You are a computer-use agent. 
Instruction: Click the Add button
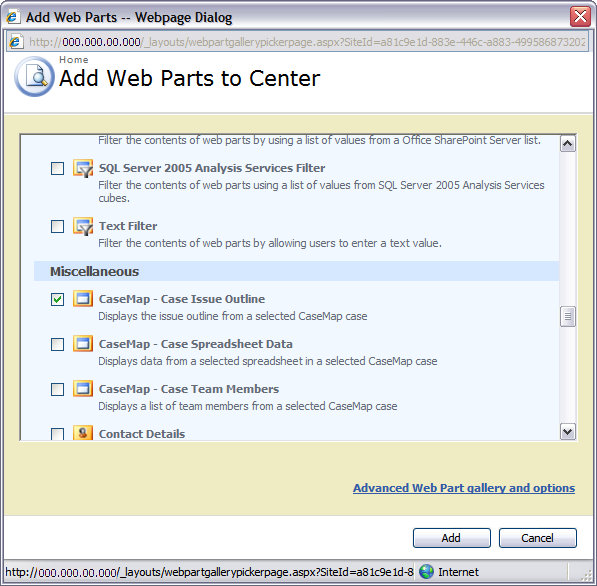[452, 538]
